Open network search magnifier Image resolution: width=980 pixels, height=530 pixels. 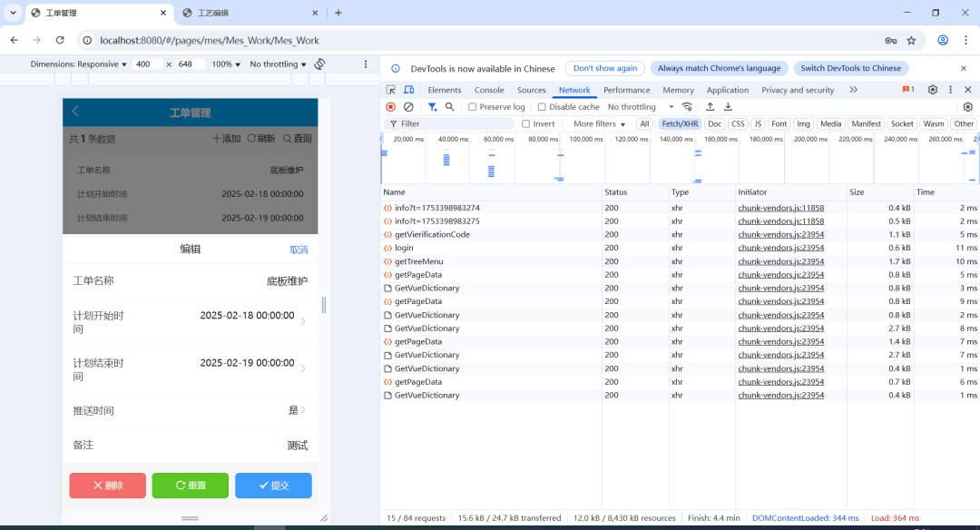449,107
